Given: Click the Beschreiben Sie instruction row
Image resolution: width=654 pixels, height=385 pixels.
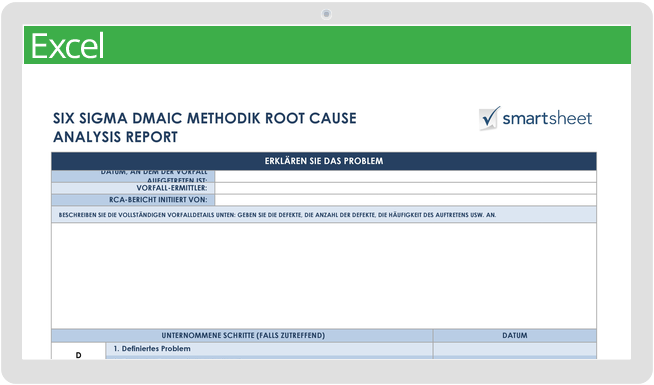Looking at the screenshot, I should coord(324,215).
